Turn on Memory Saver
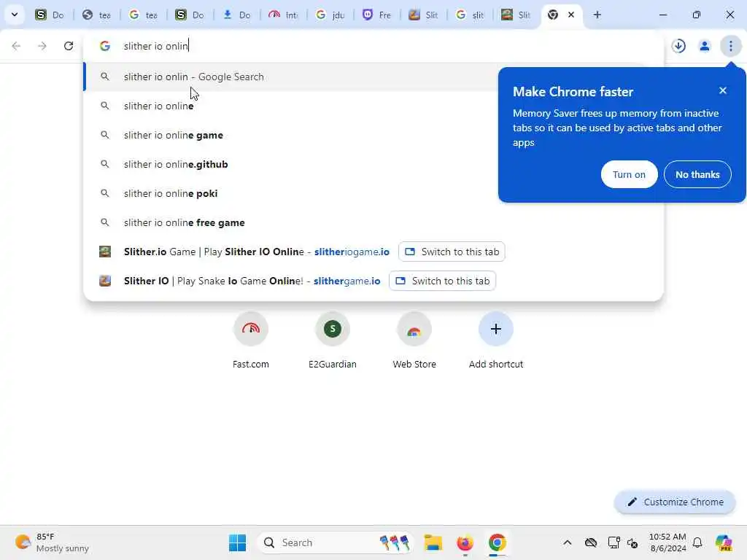This screenshot has width=747, height=560. pyautogui.click(x=629, y=174)
